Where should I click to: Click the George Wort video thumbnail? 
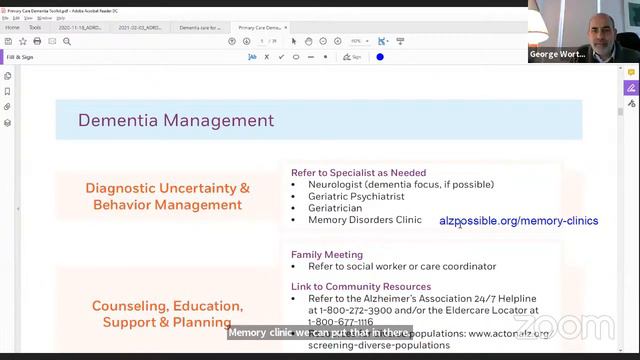[584, 31]
